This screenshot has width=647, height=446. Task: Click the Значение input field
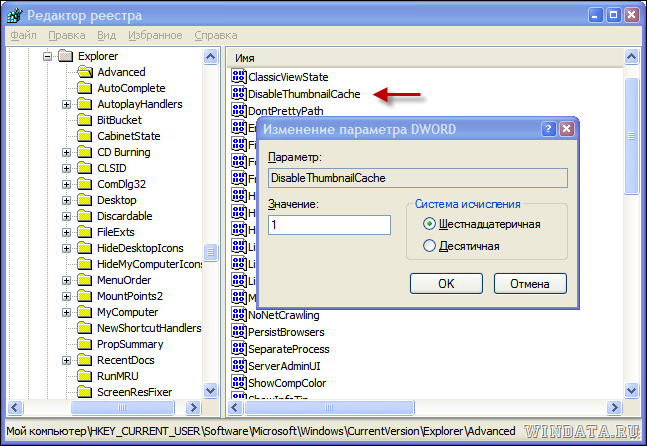point(329,225)
